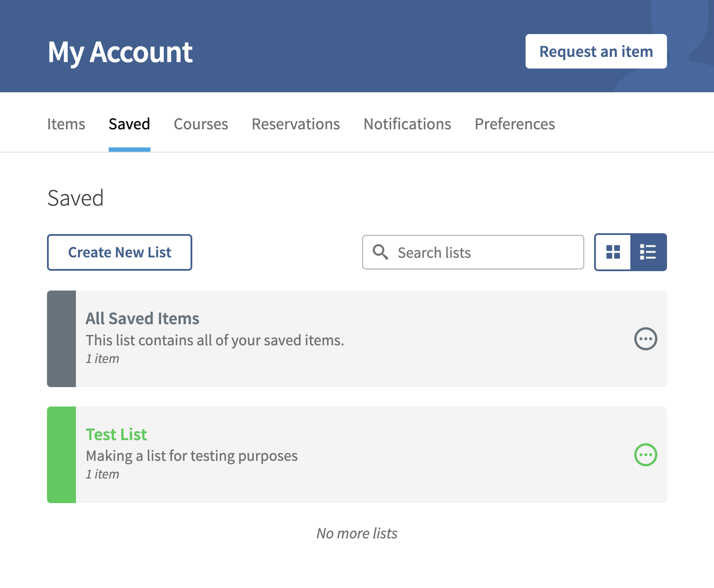The width and height of the screenshot is (714, 588).
Task: Click the Search lists input field
Action: (473, 252)
